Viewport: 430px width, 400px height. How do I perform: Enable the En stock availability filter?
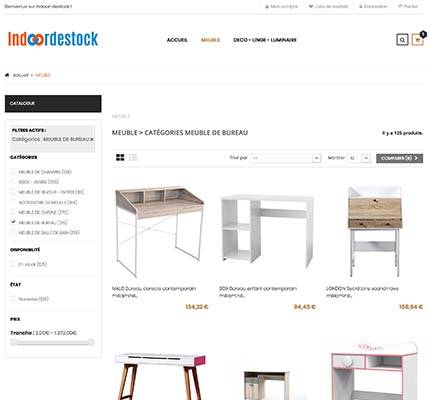13,264
